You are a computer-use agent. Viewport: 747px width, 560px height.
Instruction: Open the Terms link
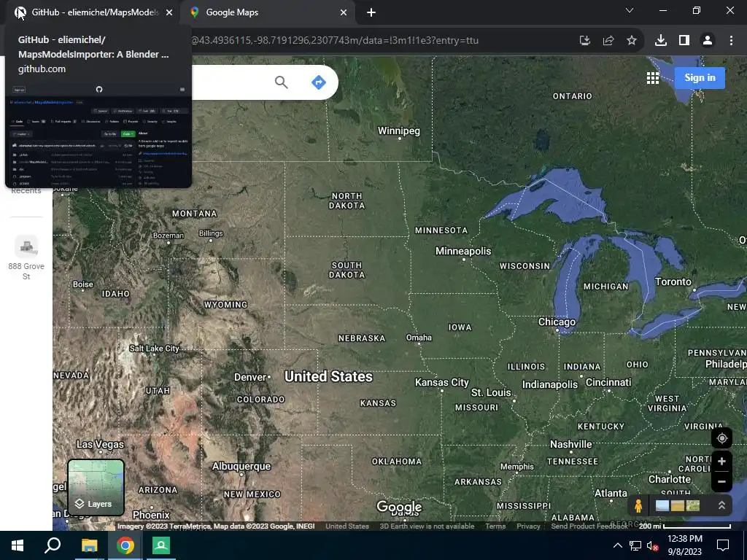click(495, 526)
